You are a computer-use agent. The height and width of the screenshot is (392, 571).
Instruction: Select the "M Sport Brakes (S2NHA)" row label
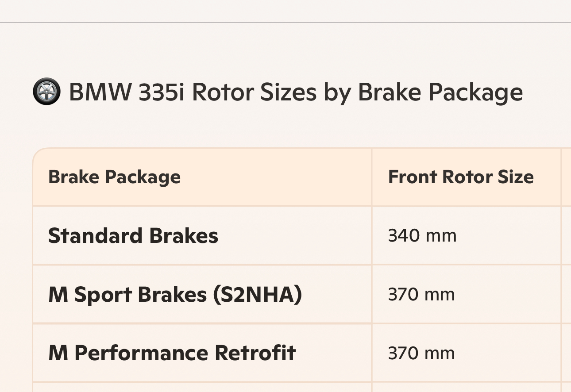point(175,295)
